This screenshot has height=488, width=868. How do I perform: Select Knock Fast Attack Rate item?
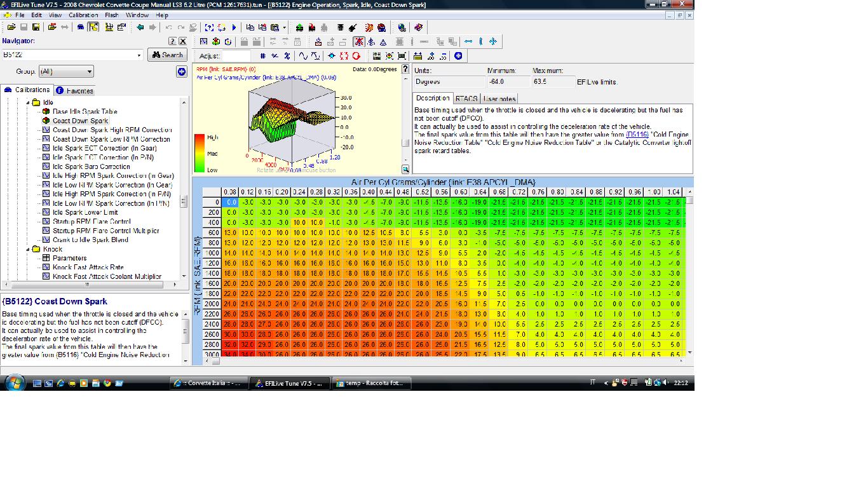click(88, 268)
